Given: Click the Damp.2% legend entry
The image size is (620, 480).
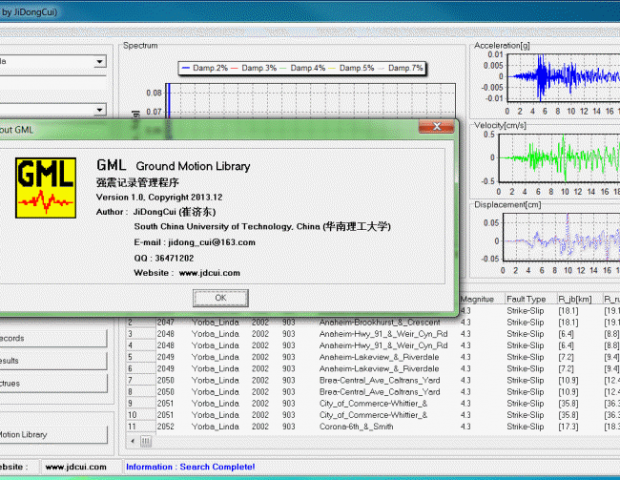Looking at the screenshot, I should point(205,67).
